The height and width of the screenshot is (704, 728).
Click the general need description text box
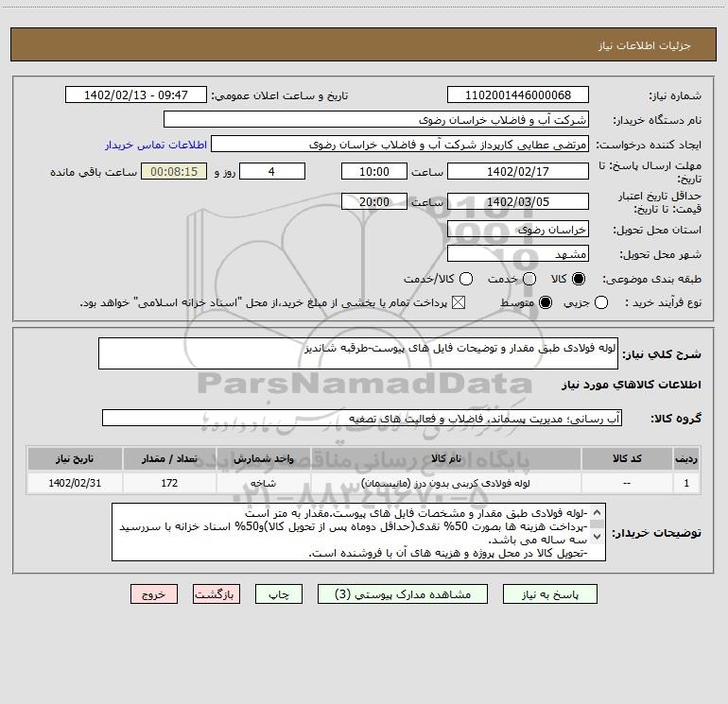pos(358,353)
